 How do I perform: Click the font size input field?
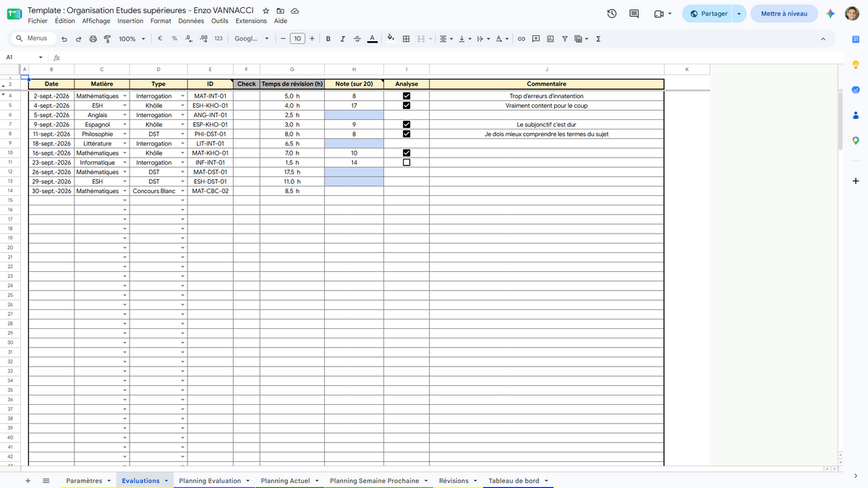pyautogui.click(x=297, y=39)
